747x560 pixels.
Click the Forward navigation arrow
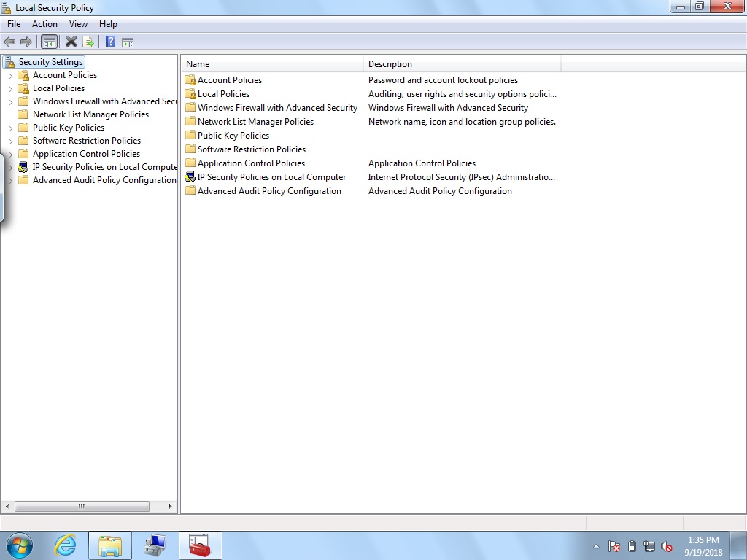point(26,42)
